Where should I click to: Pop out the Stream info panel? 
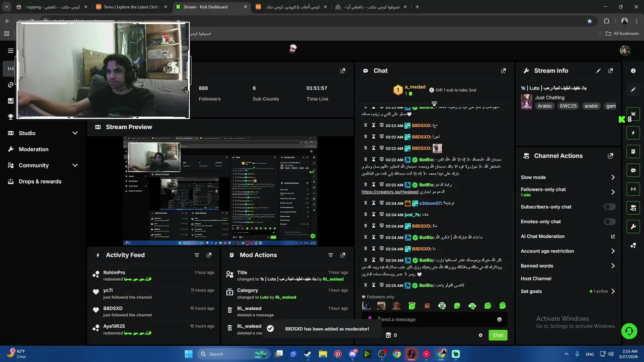(610, 71)
